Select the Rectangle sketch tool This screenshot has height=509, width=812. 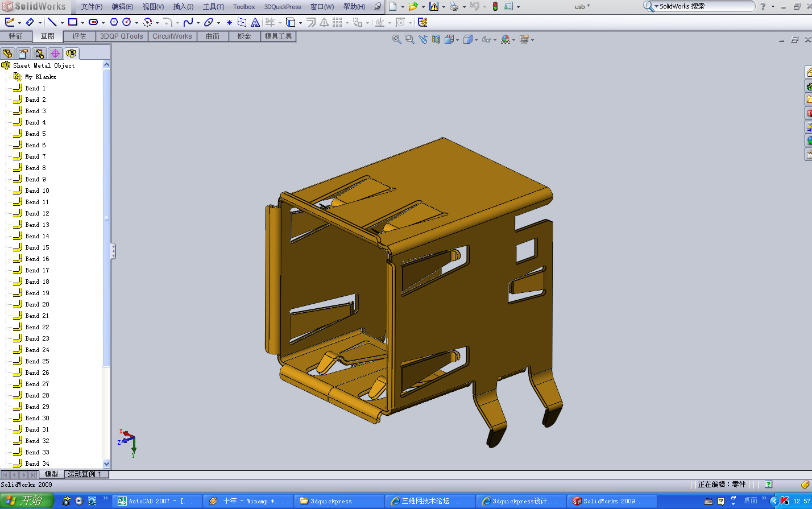point(73,22)
